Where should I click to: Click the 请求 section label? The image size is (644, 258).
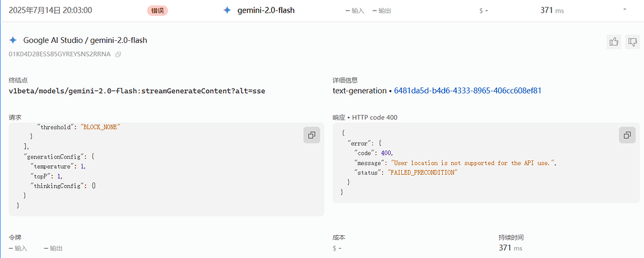pos(15,118)
